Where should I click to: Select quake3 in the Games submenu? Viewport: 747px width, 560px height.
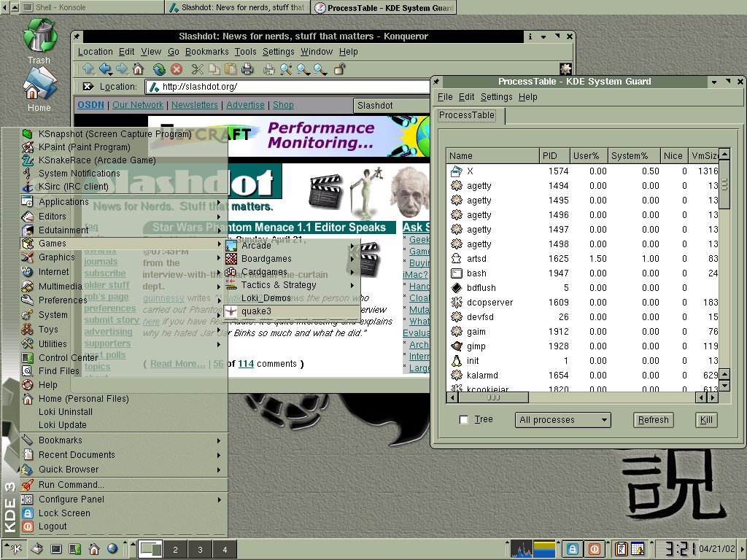(292, 311)
